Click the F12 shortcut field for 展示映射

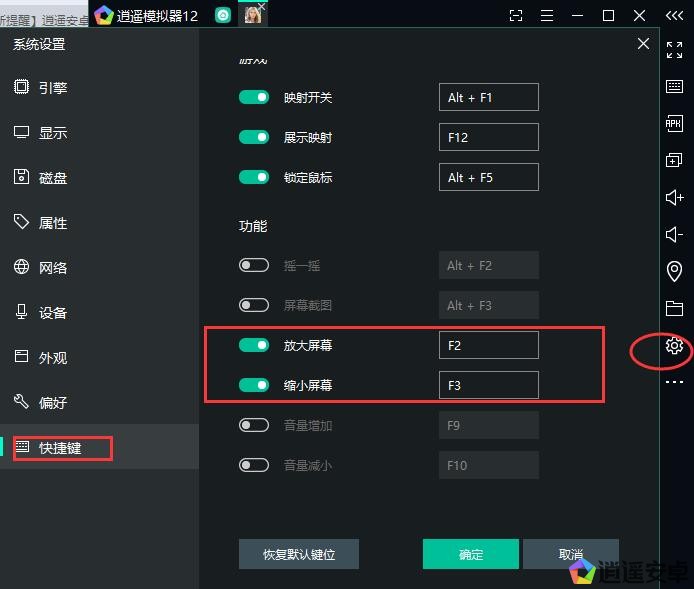coord(488,137)
